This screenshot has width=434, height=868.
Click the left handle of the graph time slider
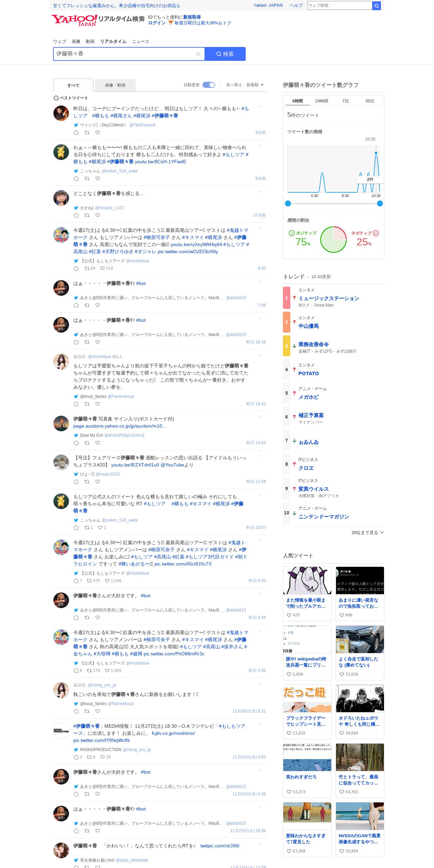click(x=288, y=203)
